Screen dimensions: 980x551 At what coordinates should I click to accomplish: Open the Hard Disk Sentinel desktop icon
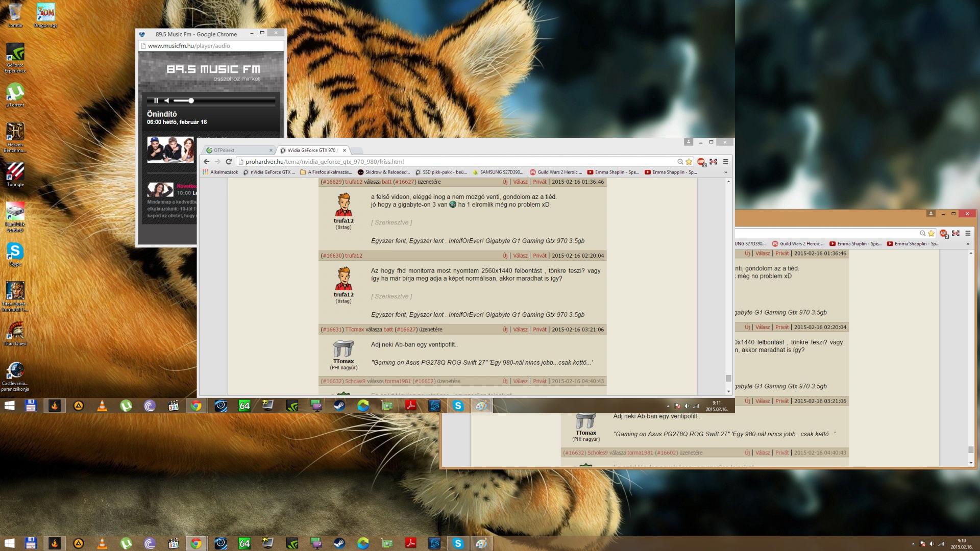(15, 217)
